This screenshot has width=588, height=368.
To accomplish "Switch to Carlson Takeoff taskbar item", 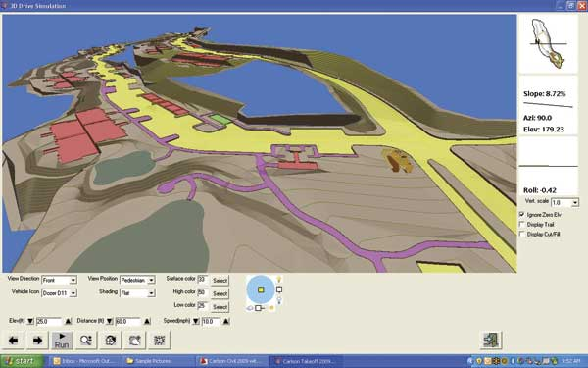I will pyautogui.click(x=307, y=361).
